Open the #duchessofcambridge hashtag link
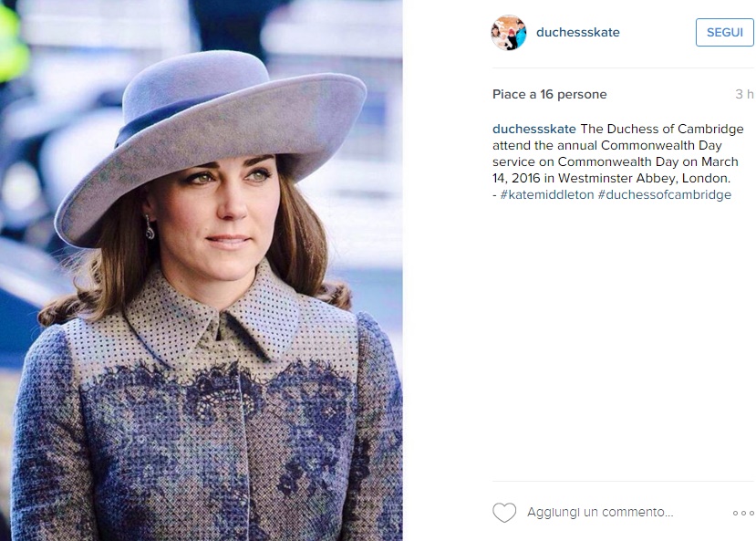This screenshot has height=541, width=756. click(x=665, y=195)
